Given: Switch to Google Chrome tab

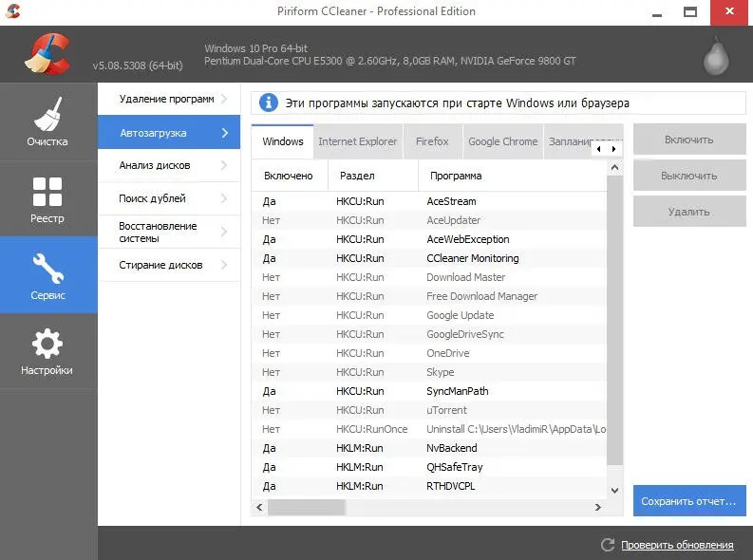Looking at the screenshot, I should 503,141.
